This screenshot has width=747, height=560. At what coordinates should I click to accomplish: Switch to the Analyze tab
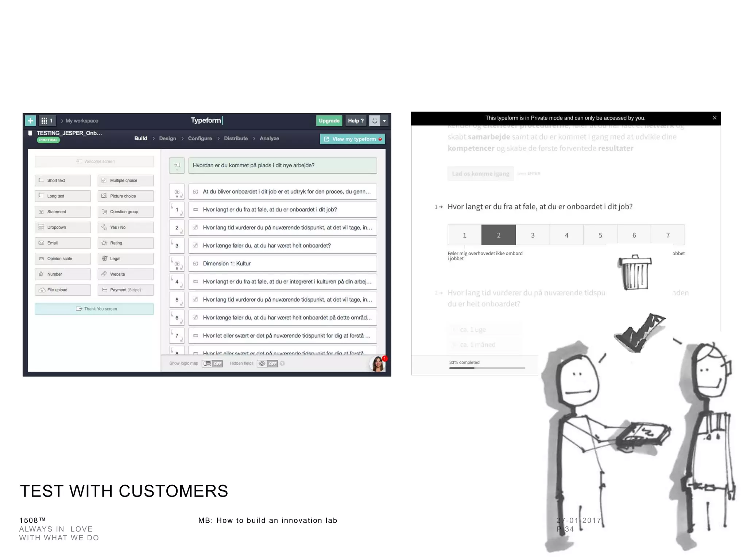(x=269, y=139)
